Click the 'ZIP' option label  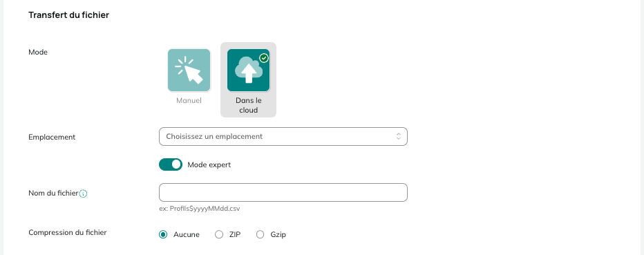235,235
